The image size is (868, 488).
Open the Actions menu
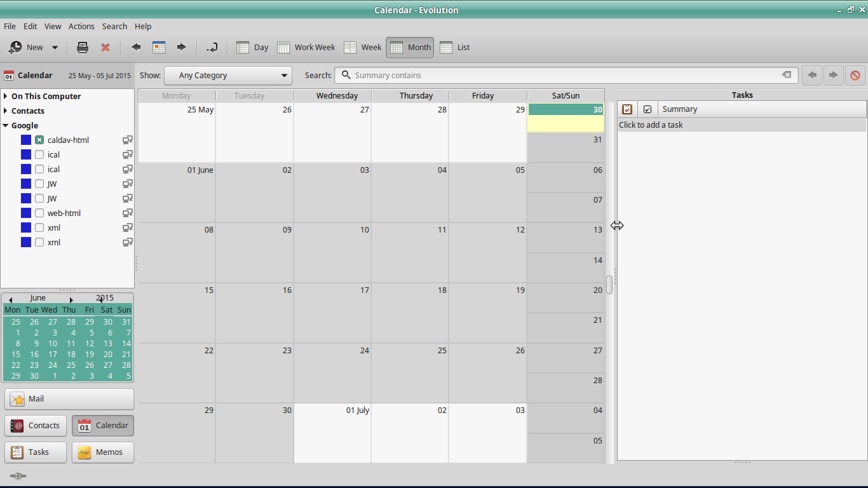81,26
